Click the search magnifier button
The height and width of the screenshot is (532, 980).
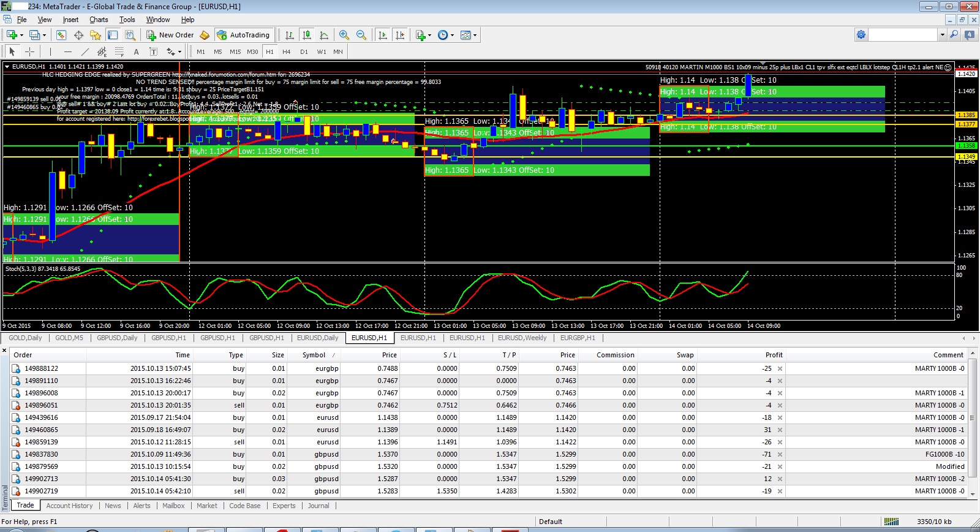[x=954, y=35]
